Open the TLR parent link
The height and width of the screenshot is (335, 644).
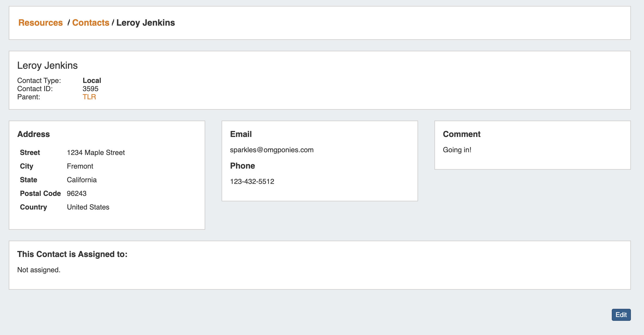point(89,97)
